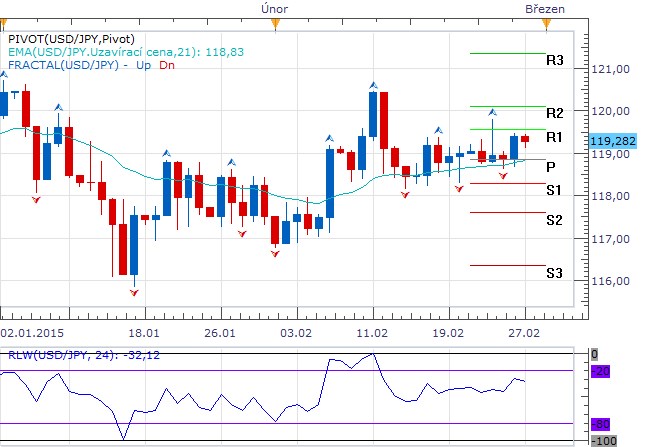
Task: Select the S2 pivot support label
Action: tap(554, 219)
